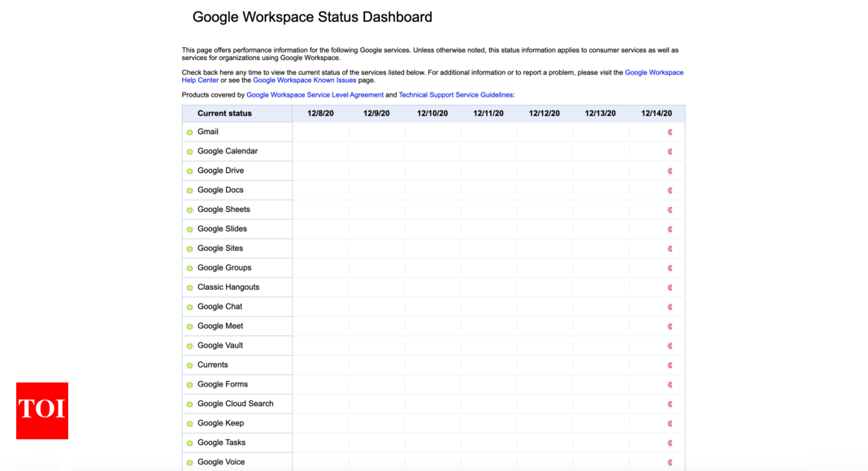
Task: Click the green status dot beside Gmail
Action: coord(190,132)
